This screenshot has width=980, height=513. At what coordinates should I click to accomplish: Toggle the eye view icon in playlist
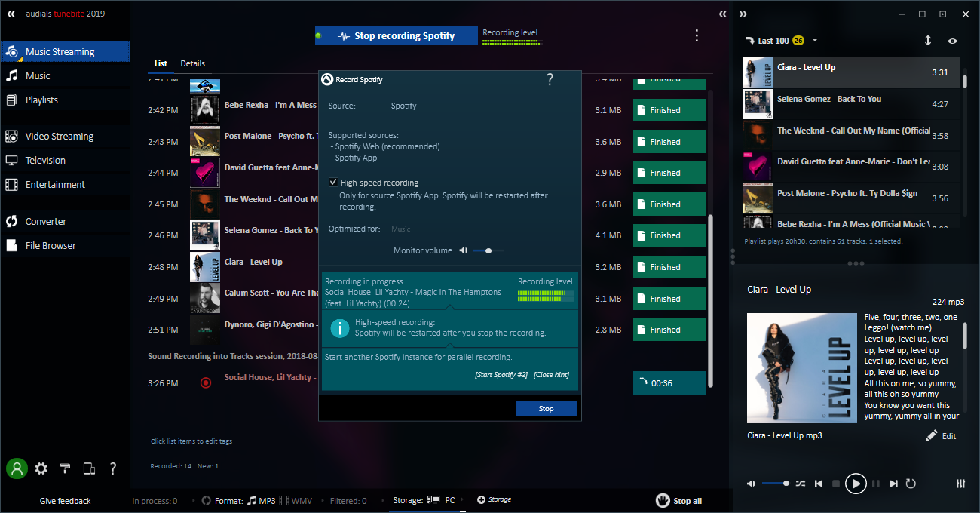pyautogui.click(x=953, y=41)
